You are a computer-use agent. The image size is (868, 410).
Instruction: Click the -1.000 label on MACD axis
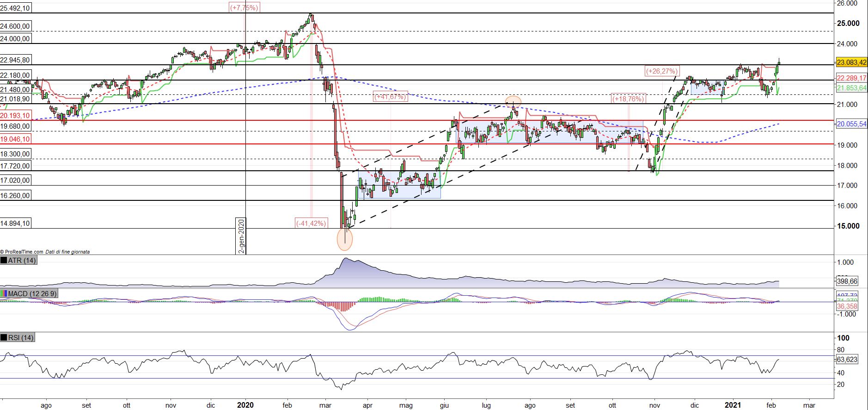coord(847,314)
